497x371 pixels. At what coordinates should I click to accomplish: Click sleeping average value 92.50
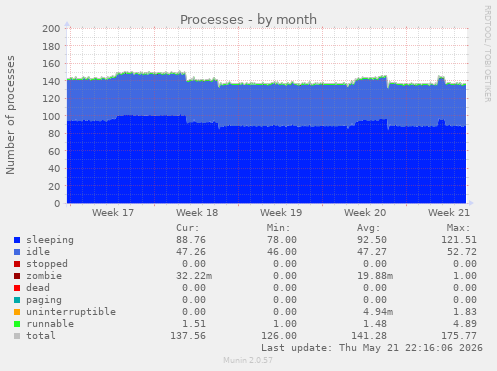[372, 240]
